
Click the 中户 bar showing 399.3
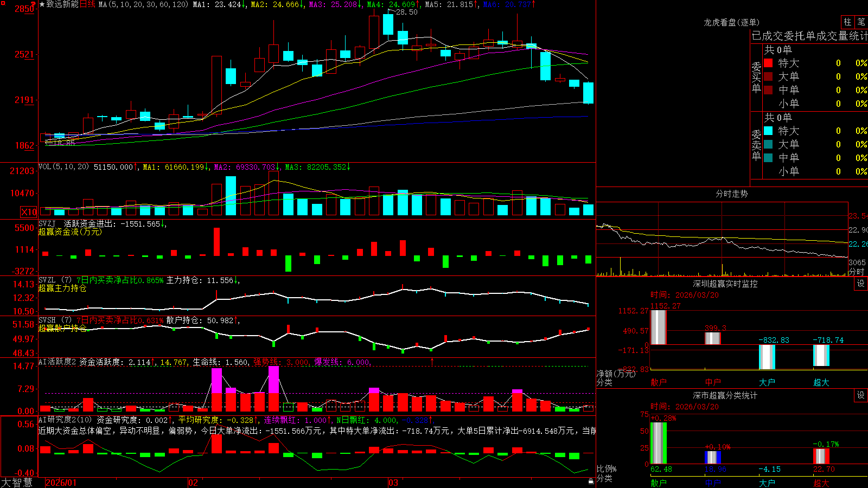[x=713, y=338]
